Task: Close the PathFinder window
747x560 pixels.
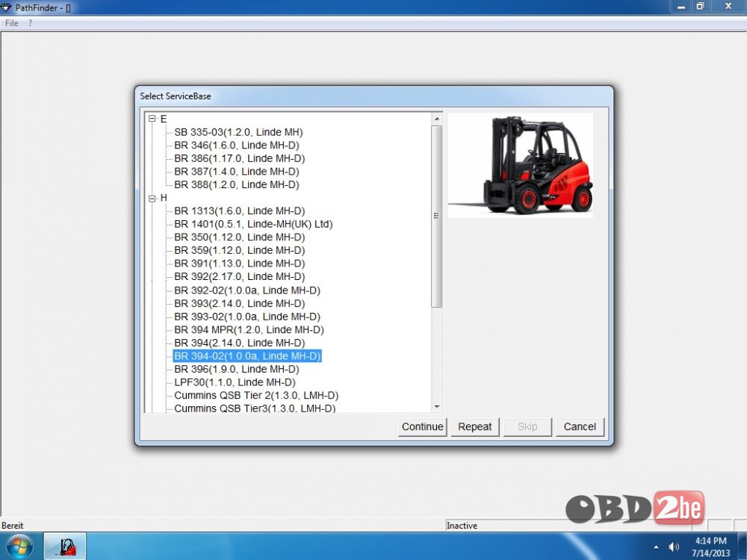Action: (x=728, y=6)
